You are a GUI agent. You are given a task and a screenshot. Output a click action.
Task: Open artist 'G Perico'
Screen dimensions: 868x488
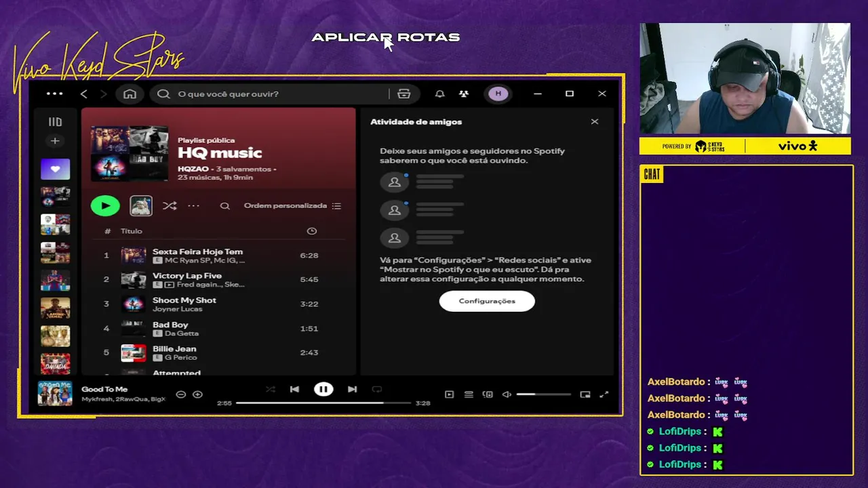(x=181, y=358)
